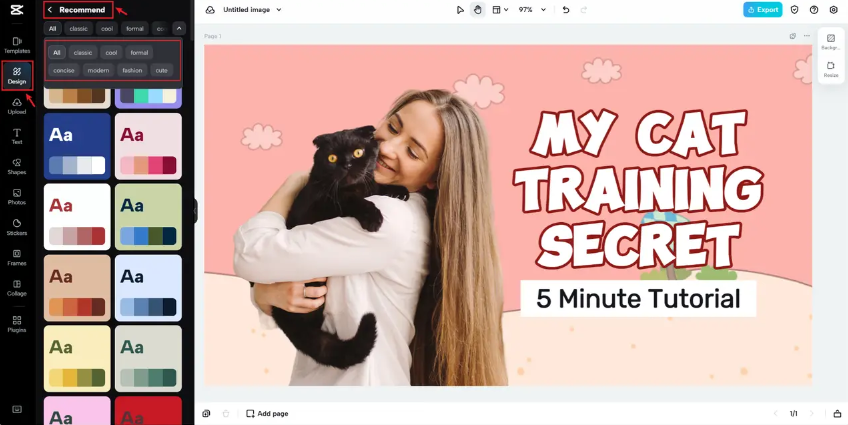Open the layout guides dropdown
Viewport: 848px width, 425px height.
[x=500, y=10]
